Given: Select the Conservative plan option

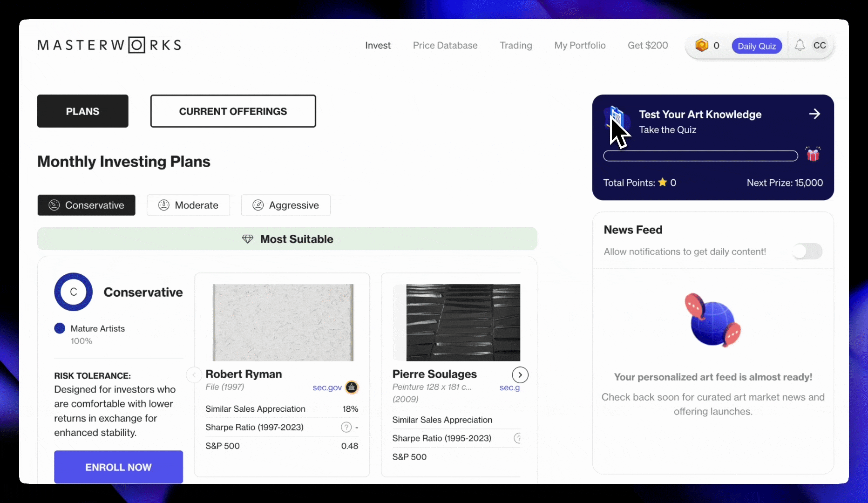Looking at the screenshot, I should 87,205.
